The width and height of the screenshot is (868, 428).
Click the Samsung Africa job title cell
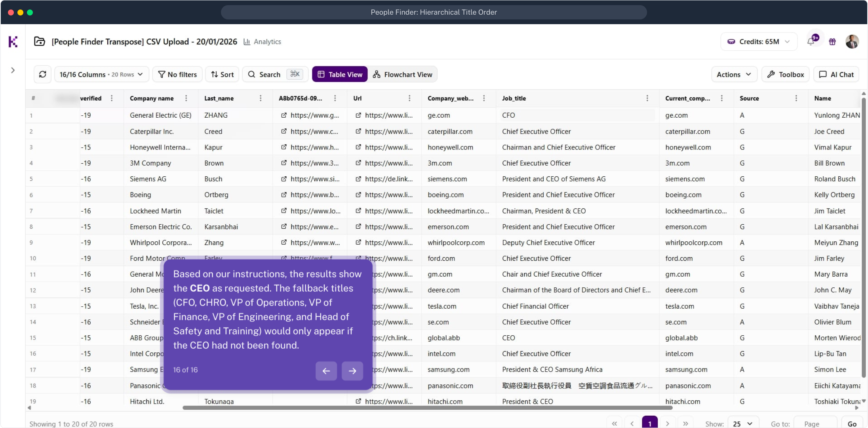[577, 370]
